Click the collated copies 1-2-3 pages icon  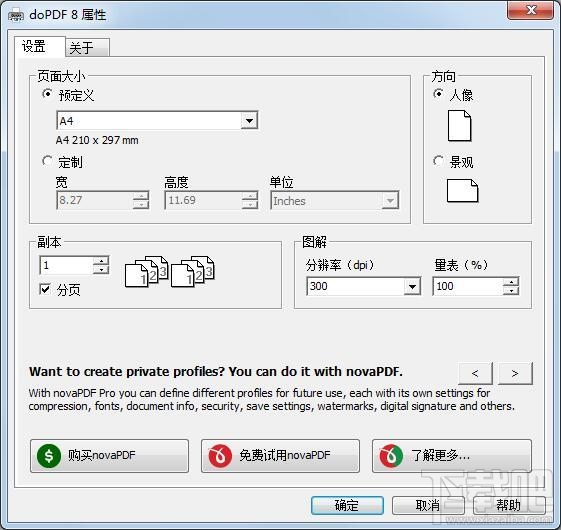point(170,271)
